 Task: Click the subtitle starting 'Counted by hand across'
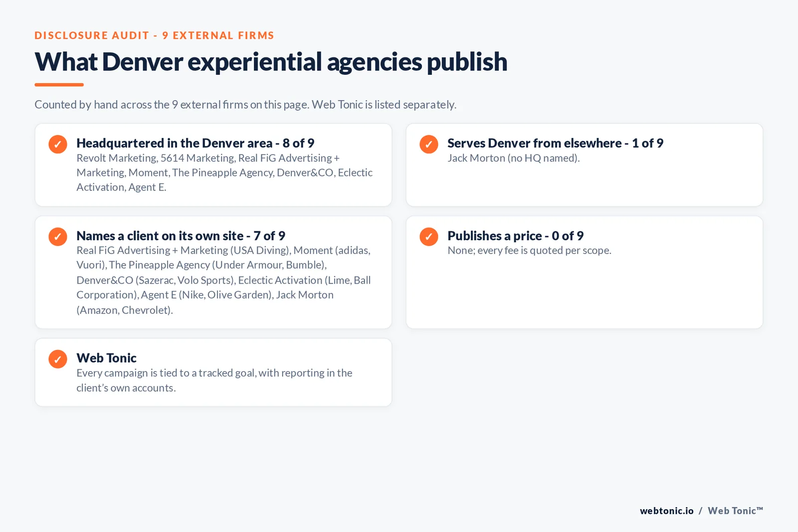click(x=245, y=105)
